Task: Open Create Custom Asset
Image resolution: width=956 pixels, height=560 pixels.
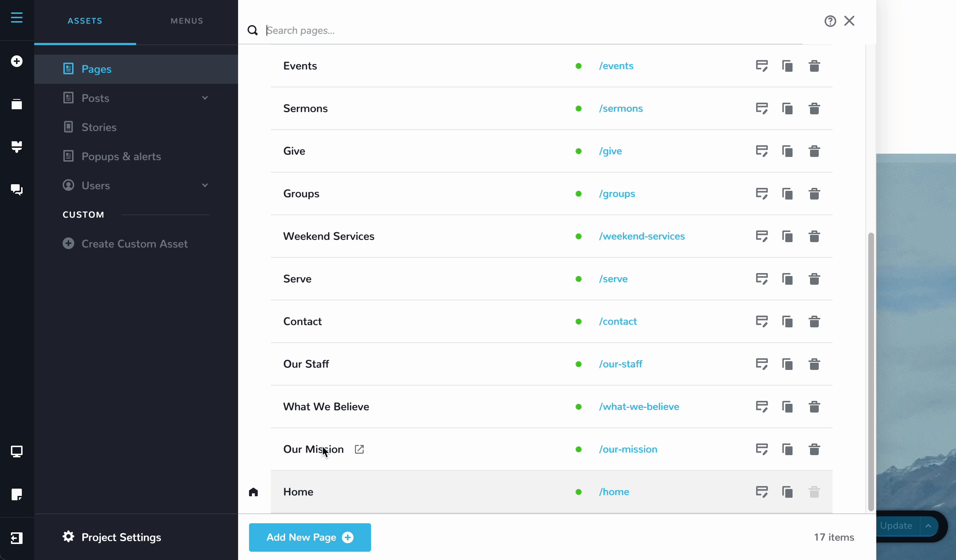Action: 135,244
